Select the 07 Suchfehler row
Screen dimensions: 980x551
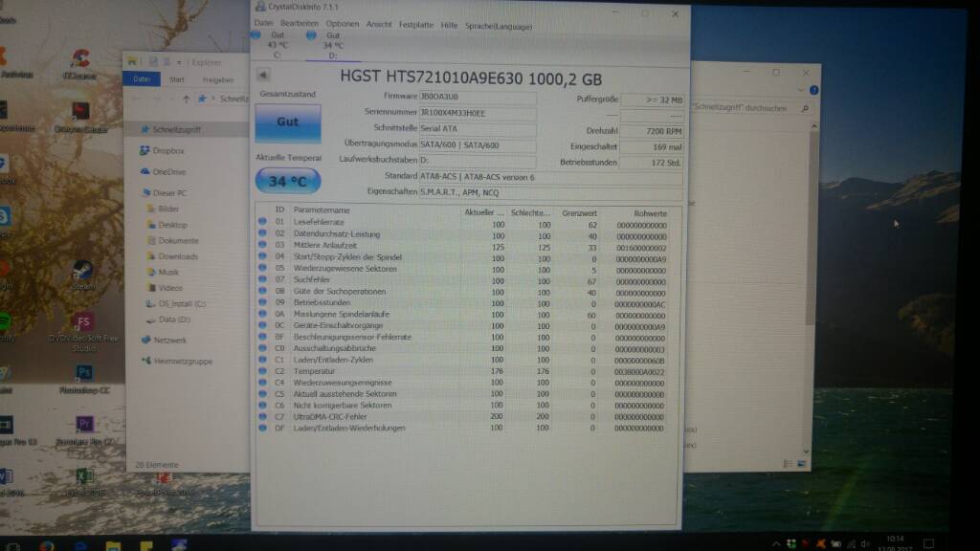[463, 280]
